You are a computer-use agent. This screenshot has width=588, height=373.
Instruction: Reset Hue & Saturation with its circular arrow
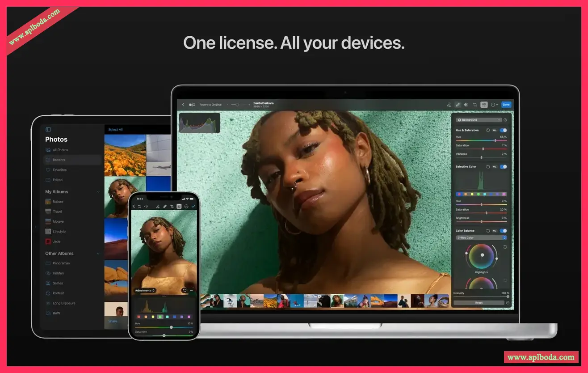coord(488,130)
